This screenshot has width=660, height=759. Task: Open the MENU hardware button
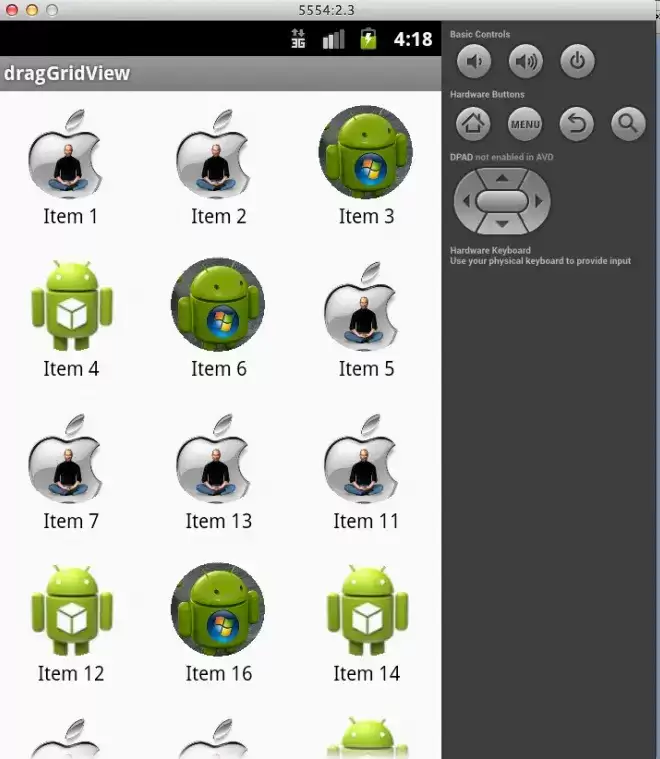(x=525, y=124)
